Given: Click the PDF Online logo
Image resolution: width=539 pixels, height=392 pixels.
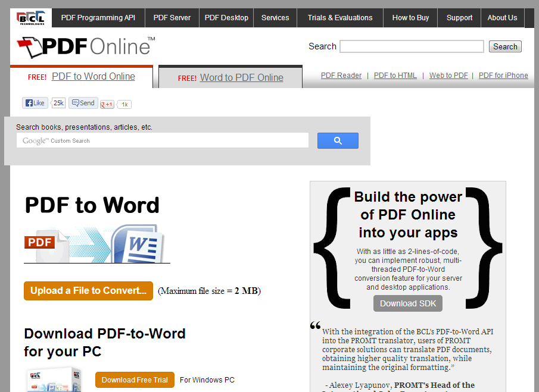Looking at the screenshot, I should tap(86, 47).
